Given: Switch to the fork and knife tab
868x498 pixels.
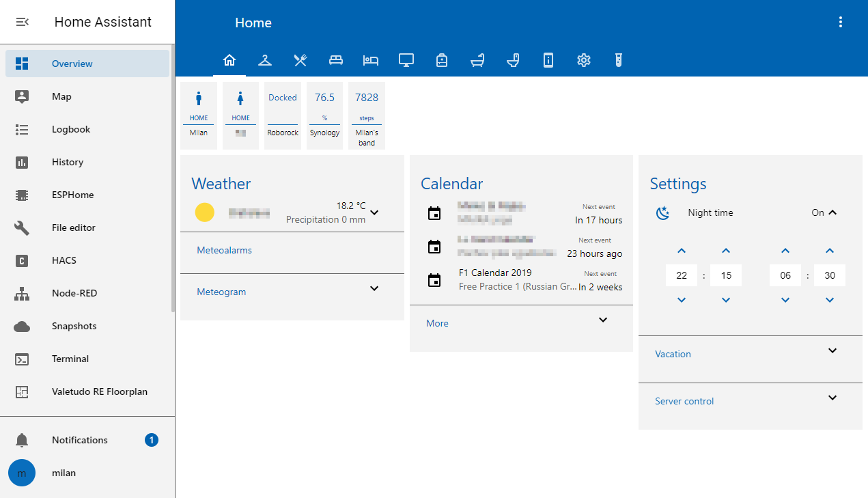Looking at the screenshot, I should click(x=300, y=60).
